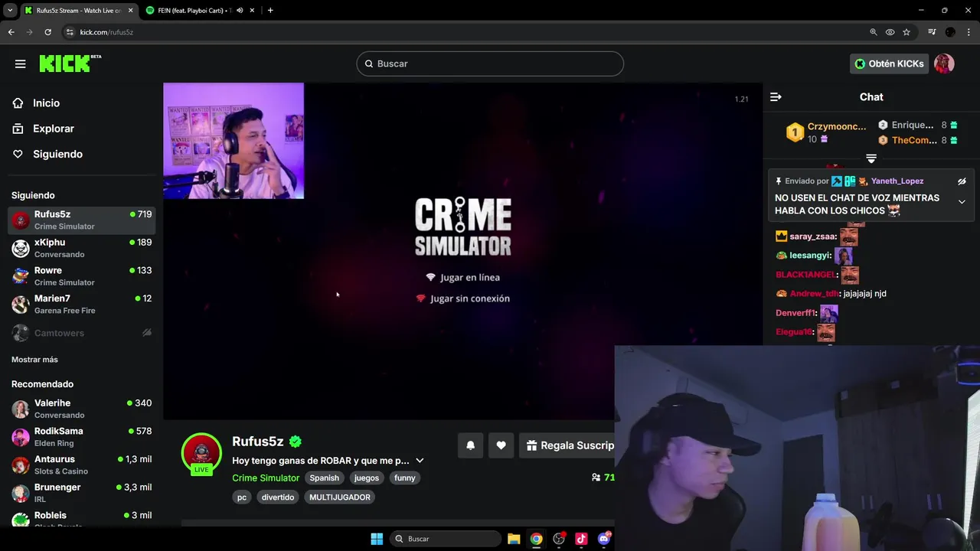Image resolution: width=980 pixels, height=551 pixels.
Task: Click the browser back arrow
Action: [x=11, y=32]
